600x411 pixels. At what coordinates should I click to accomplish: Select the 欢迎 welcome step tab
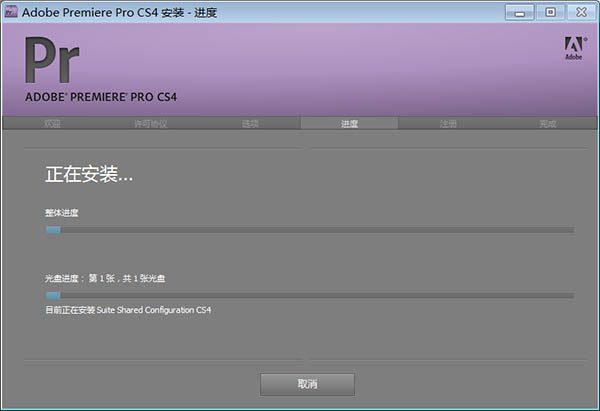52,124
